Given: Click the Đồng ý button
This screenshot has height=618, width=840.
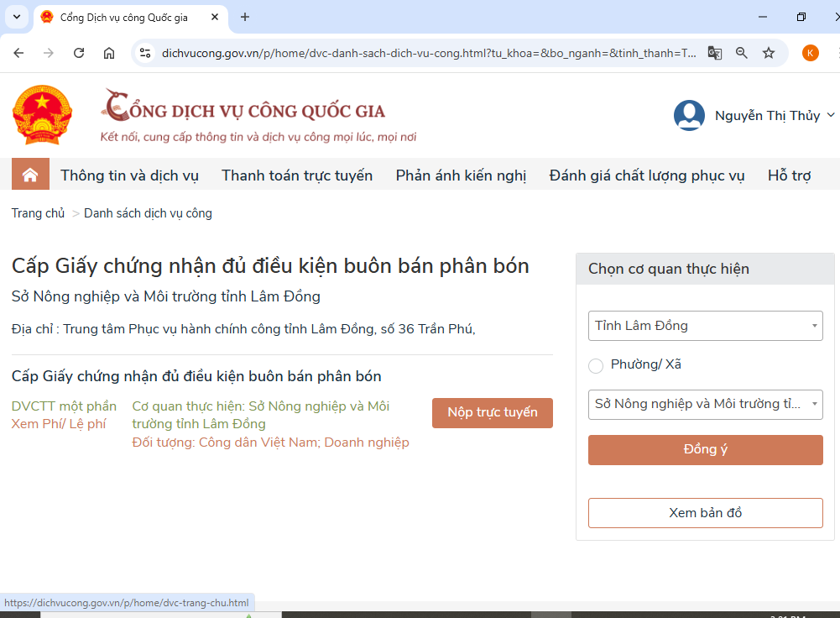Looking at the screenshot, I should (x=705, y=450).
